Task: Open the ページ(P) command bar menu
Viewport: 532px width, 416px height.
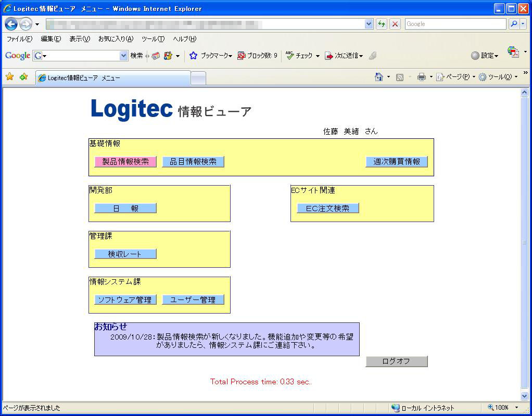Action: pyautogui.click(x=455, y=77)
